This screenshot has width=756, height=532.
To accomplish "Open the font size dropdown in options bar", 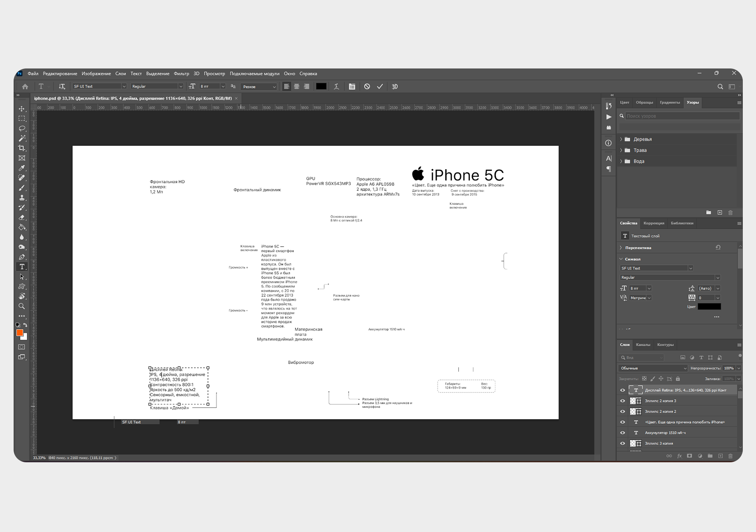I will 223,86.
